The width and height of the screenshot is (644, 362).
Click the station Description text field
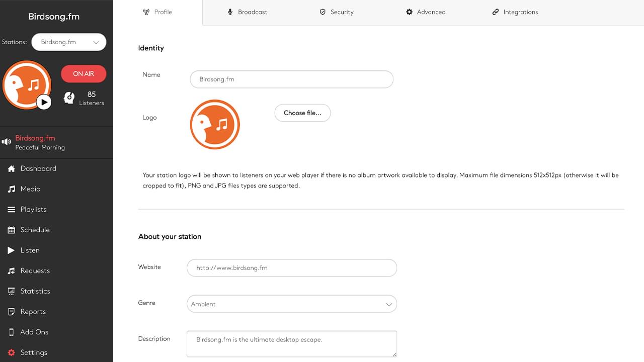click(292, 343)
